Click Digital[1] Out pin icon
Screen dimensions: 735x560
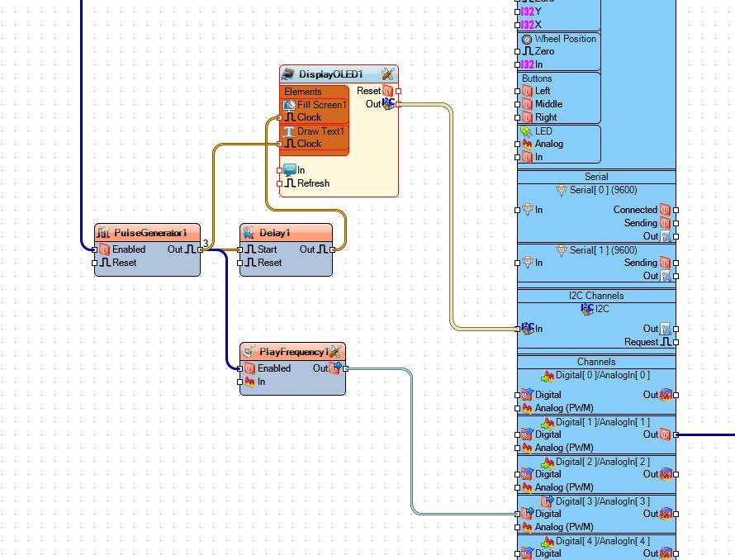click(x=665, y=434)
